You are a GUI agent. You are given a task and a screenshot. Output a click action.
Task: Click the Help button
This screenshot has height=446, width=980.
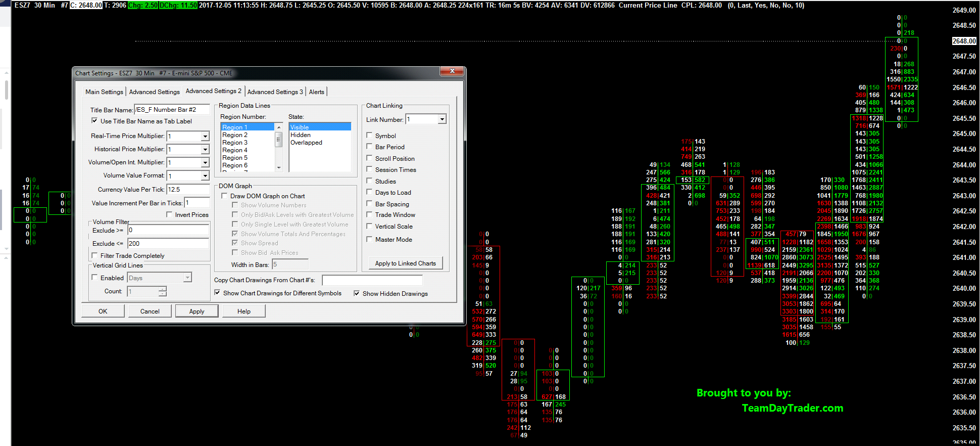point(244,311)
